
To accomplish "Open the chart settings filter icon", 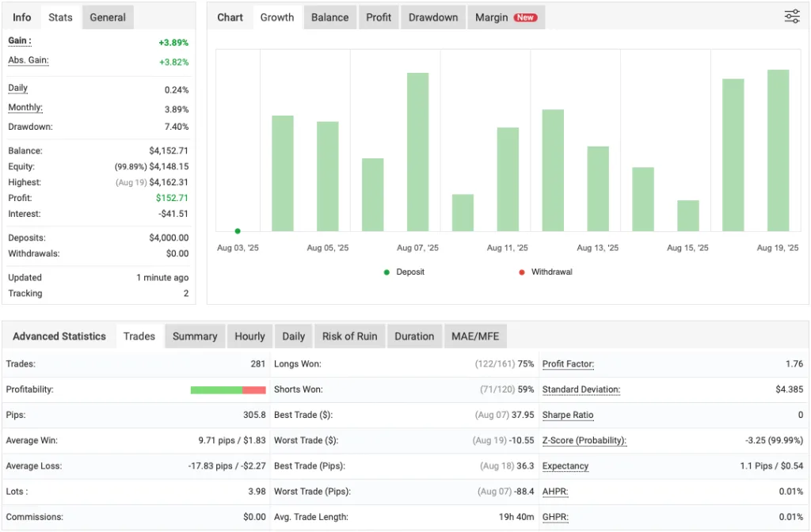I will pos(791,16).
